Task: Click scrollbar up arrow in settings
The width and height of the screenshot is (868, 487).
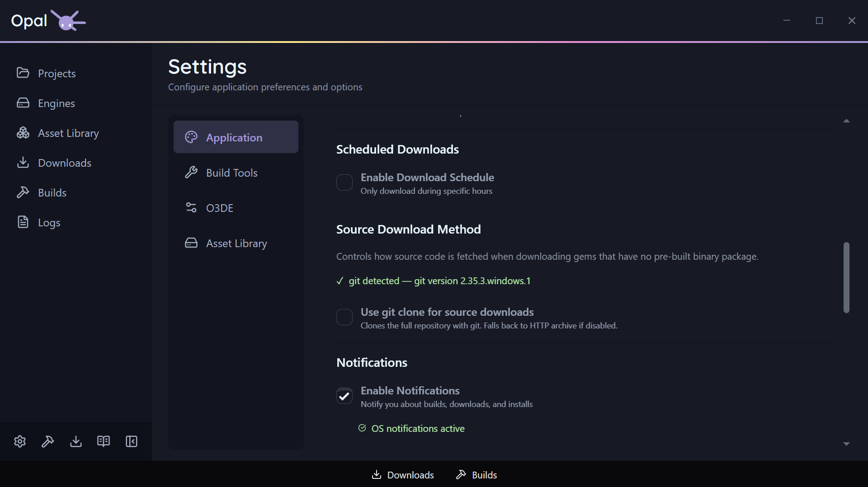Action: click(x=846, y=121)
